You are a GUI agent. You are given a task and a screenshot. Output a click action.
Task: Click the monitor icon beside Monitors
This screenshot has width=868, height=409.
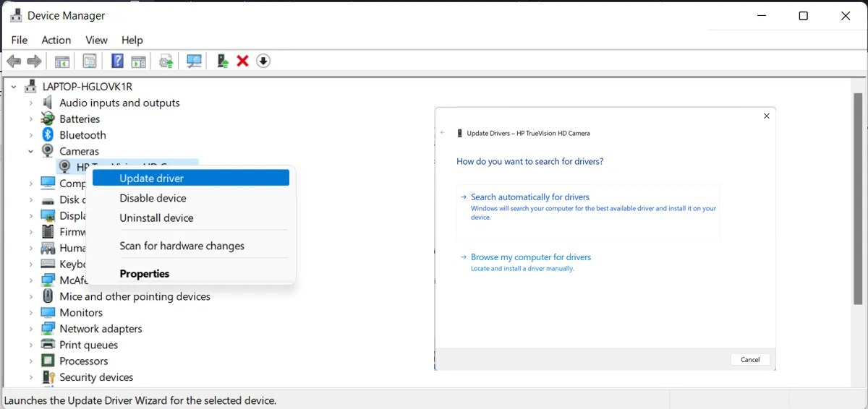coord(48,313)
